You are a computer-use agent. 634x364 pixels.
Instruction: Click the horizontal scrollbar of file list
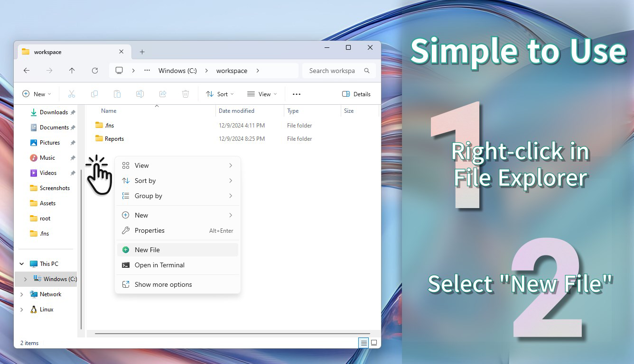point(233,334)
